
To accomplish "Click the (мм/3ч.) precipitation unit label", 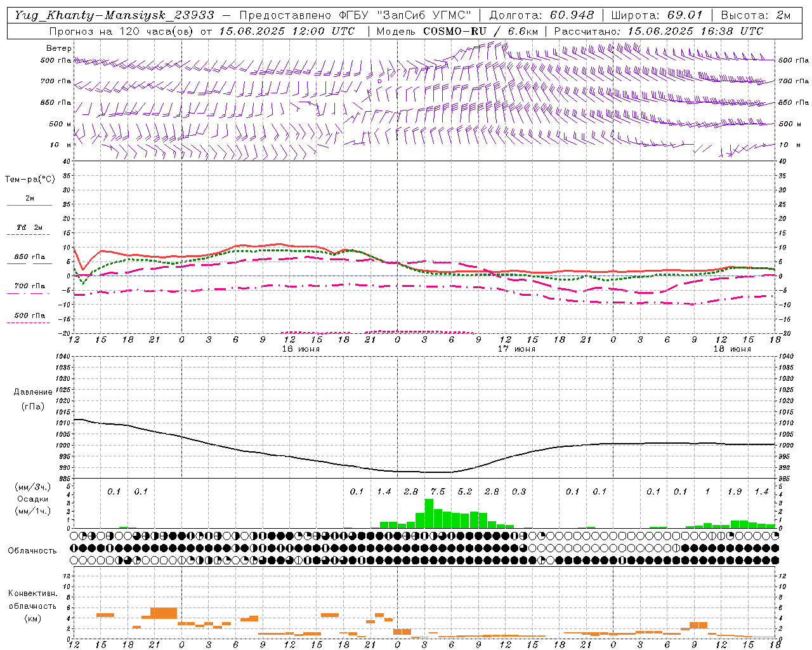I will click(33, 487).
